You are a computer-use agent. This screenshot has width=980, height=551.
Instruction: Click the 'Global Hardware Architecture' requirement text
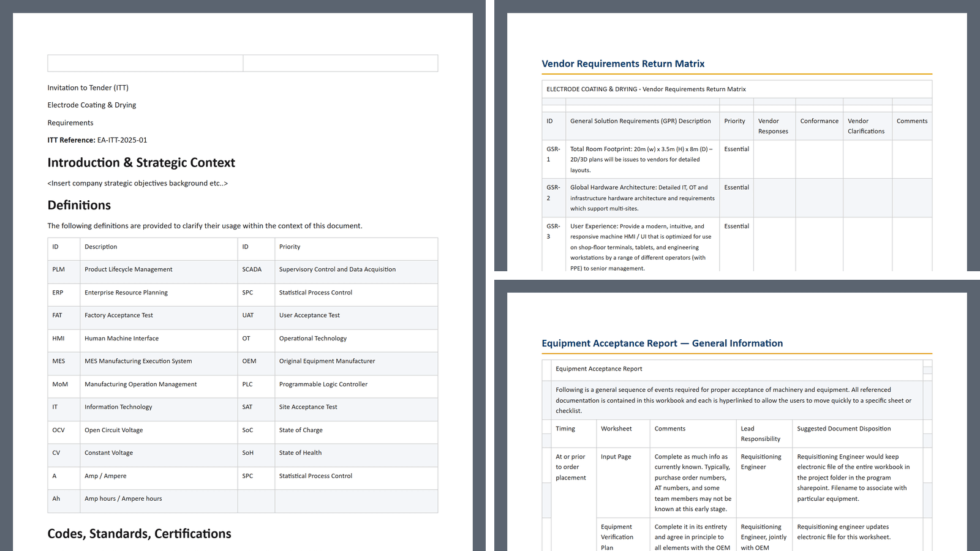642,198
